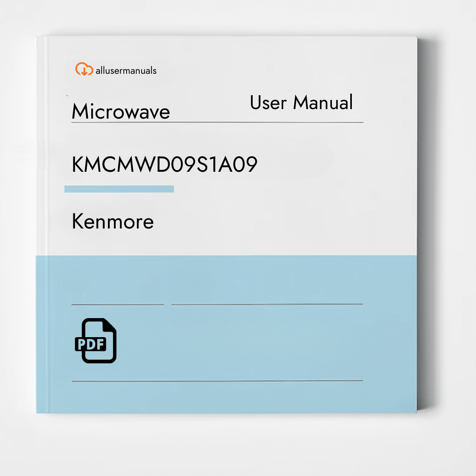Select the 'Microwave' product type text

(121, 111)
